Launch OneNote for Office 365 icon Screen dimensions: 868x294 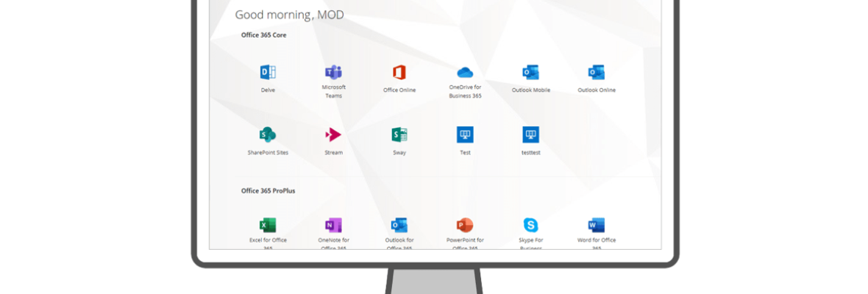coord(333,225)
